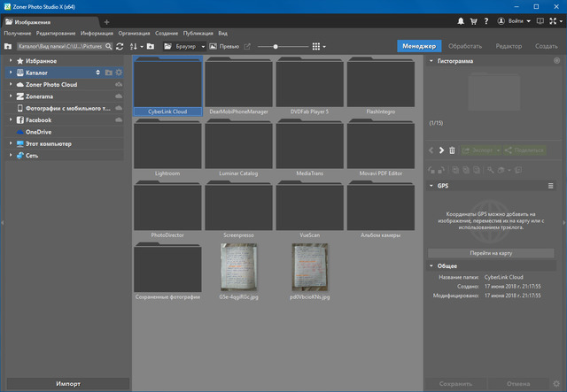The height and width of the screenshot is (392, 567).
Task: Click the Перейти на карту button
Action: (491, 253)
